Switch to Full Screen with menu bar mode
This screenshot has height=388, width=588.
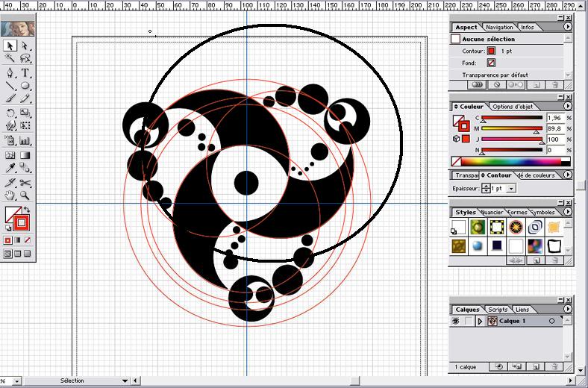pyautogui.click(x=17, y=254)
